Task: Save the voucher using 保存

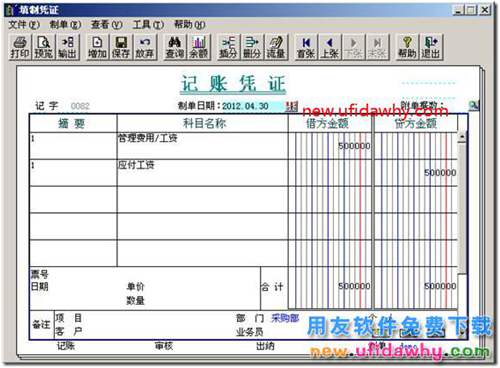Action: (x=121, y=47)
